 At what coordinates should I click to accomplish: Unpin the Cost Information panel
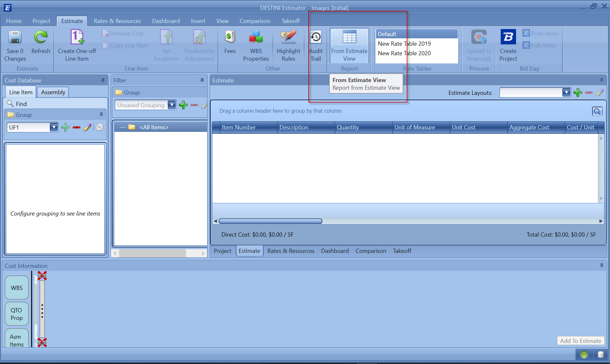click(602, 265)
